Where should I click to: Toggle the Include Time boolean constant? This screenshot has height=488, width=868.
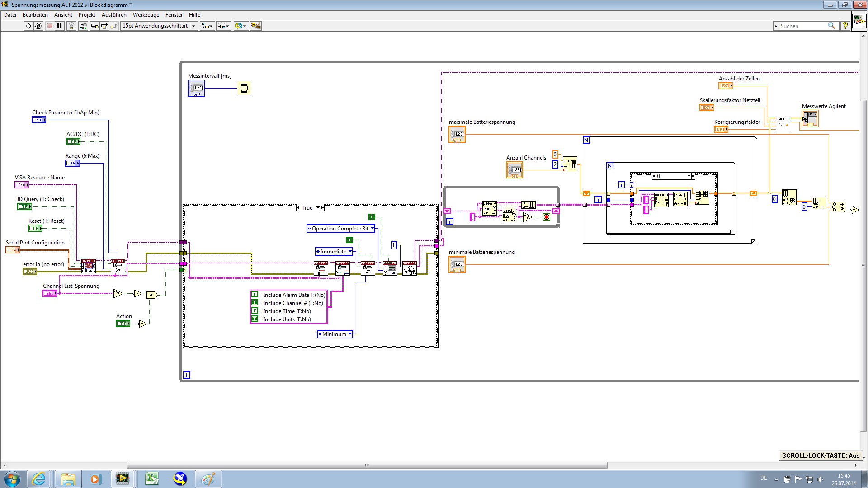click(255, 311)
